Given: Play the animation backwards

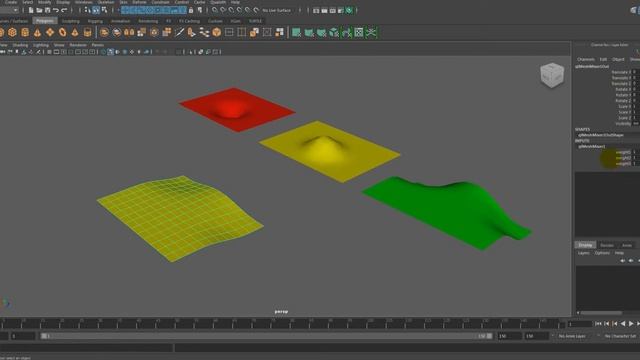Looking at the screenshot, I should point(623,324).
